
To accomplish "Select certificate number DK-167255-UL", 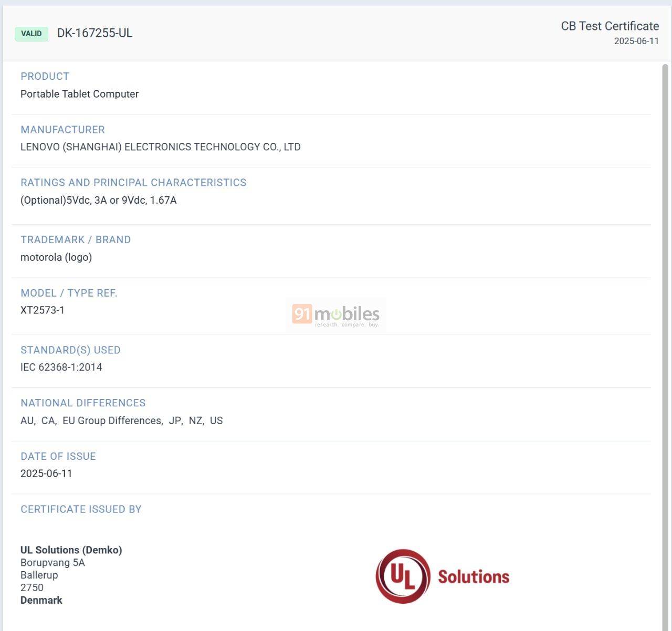I will [94, 33].
